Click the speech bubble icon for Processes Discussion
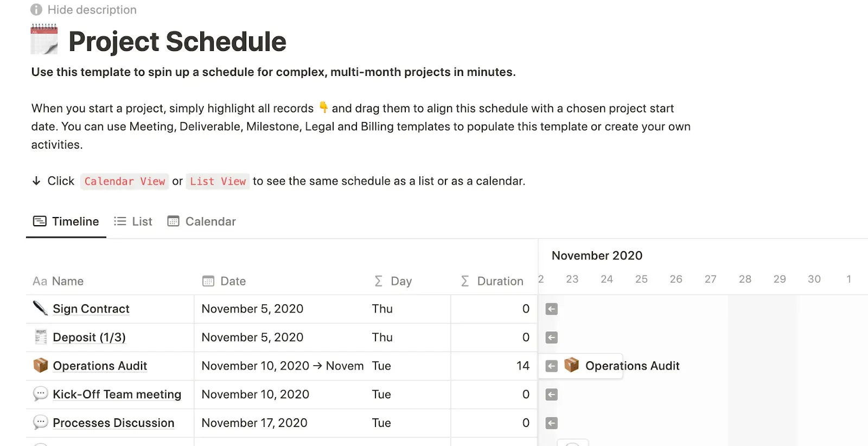The image size is (868, 446). pos(40,423)
